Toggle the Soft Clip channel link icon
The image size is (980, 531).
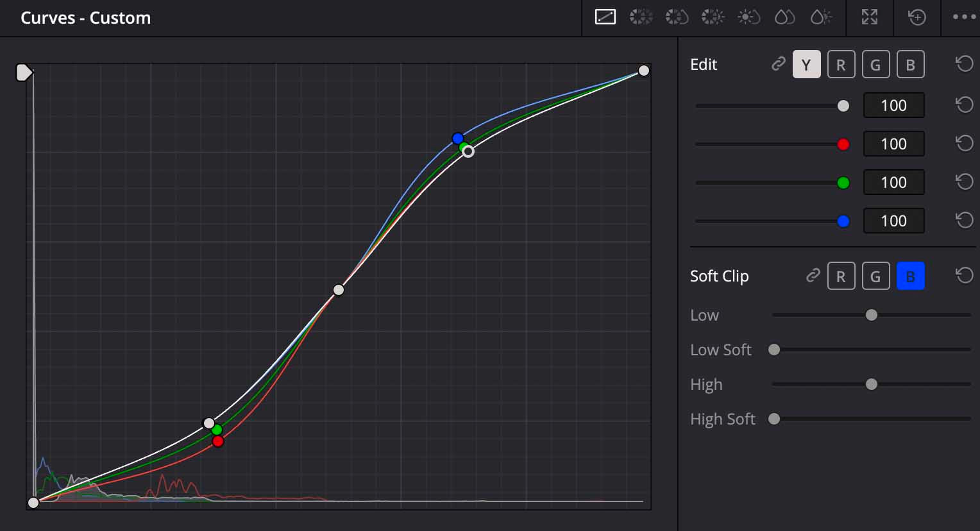pos(813,276)
